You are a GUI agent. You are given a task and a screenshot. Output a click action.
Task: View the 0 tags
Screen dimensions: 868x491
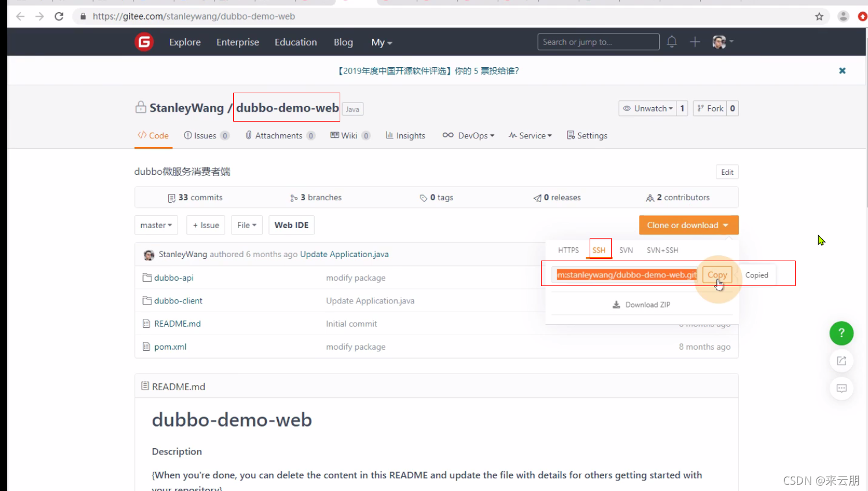436,197
